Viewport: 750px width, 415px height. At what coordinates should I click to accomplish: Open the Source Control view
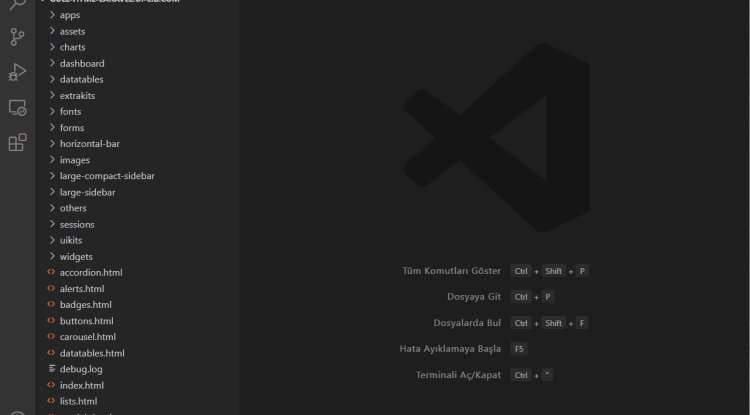(x=17, y=38)
